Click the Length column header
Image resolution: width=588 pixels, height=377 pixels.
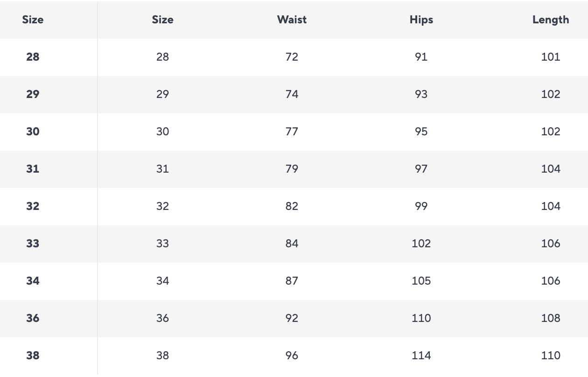(x=550, y=20)
